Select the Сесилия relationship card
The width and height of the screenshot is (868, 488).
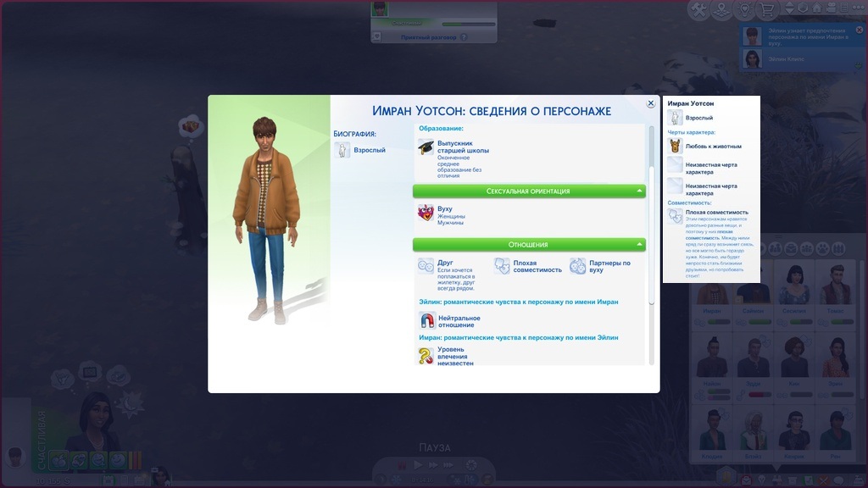tap(794, 297)
